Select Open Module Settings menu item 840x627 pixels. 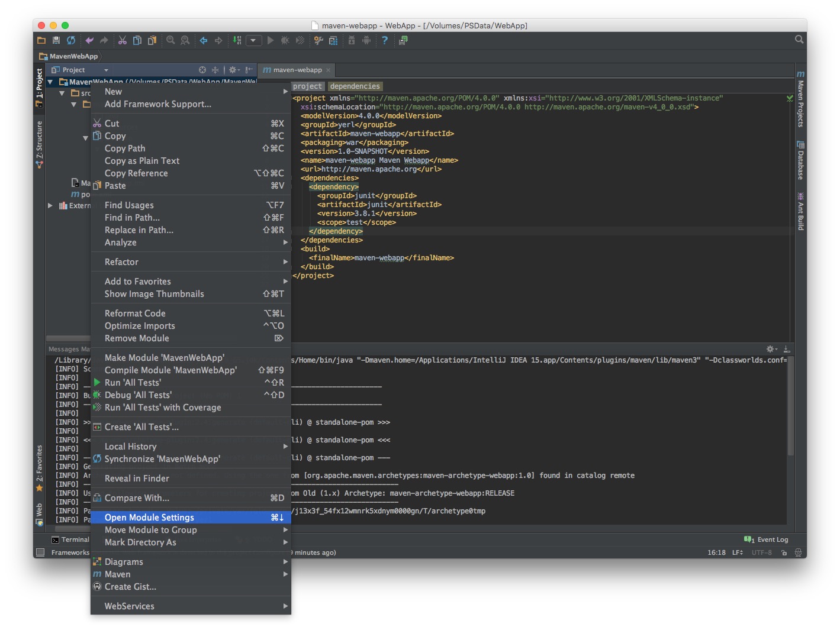[x=191, y=518]
